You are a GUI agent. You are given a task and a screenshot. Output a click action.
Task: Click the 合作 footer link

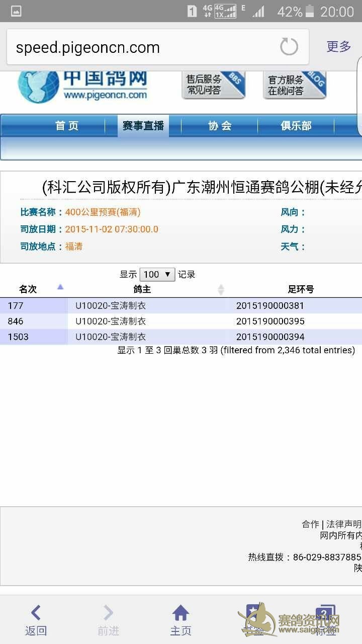pyautogui.click(x=310, y=524)
